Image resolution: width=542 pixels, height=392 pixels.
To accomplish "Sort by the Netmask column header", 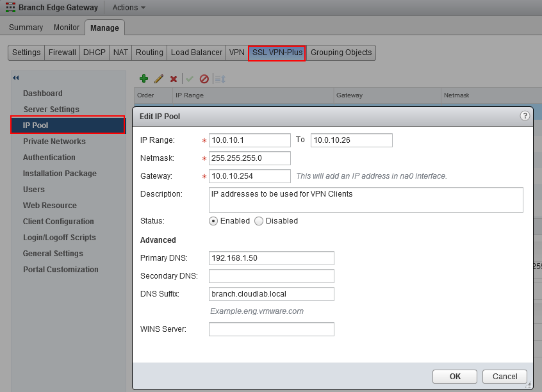I will pos(491,95).
